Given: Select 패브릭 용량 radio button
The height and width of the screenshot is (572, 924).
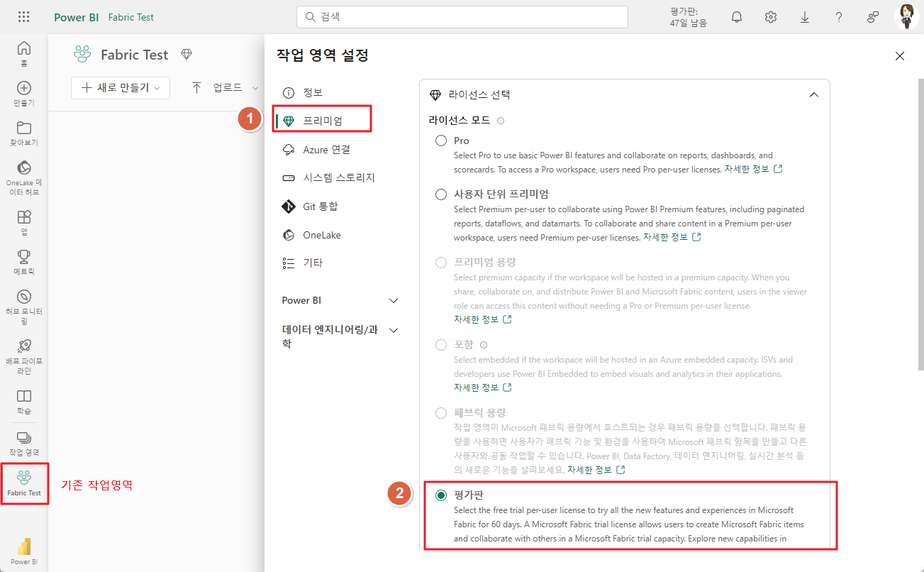Looking at the screenshot, I should pyautogui.click(x=441, y=413).
